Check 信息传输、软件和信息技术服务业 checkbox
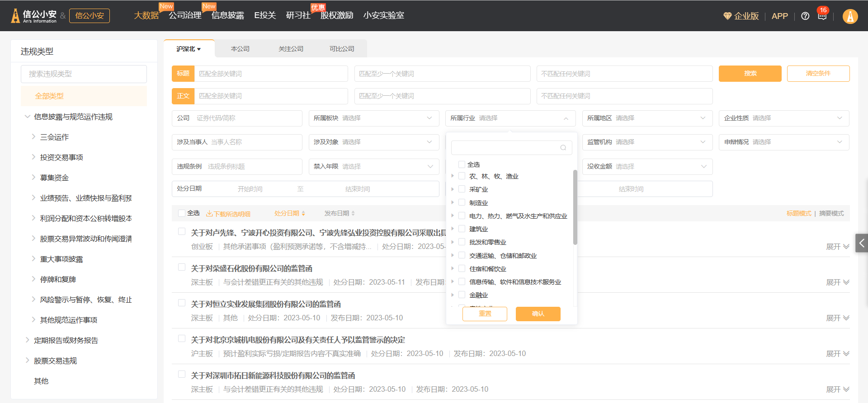Viewport: 868px width, 403px height. click(x=462, y=281)
